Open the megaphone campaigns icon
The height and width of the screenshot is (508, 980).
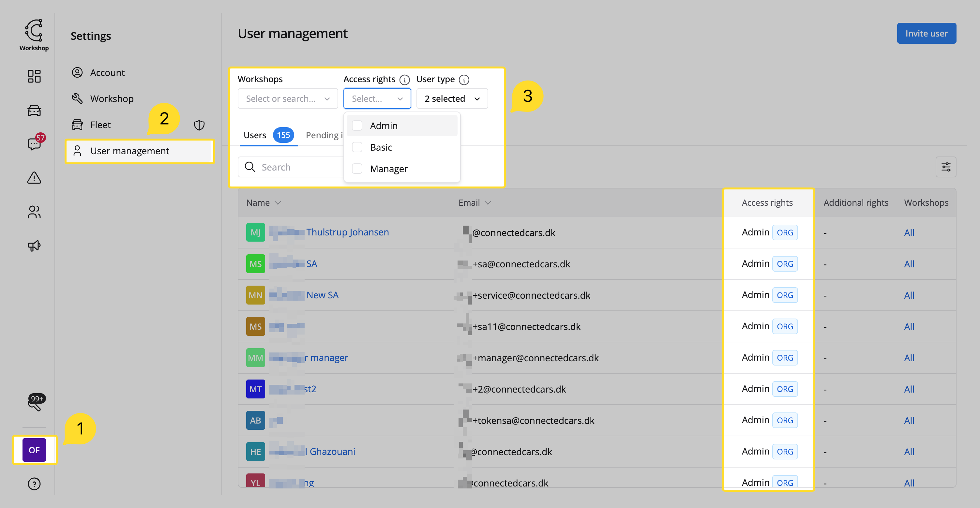tap(34, 246)
